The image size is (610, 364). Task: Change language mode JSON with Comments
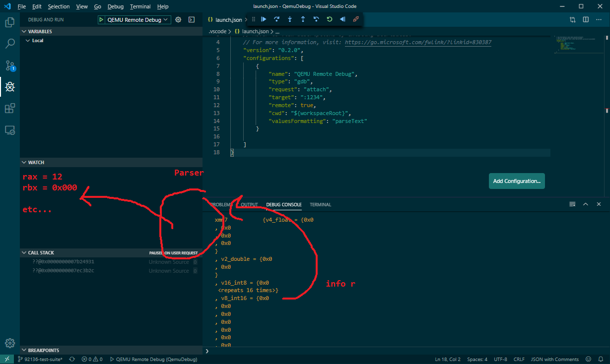[554, 359]
